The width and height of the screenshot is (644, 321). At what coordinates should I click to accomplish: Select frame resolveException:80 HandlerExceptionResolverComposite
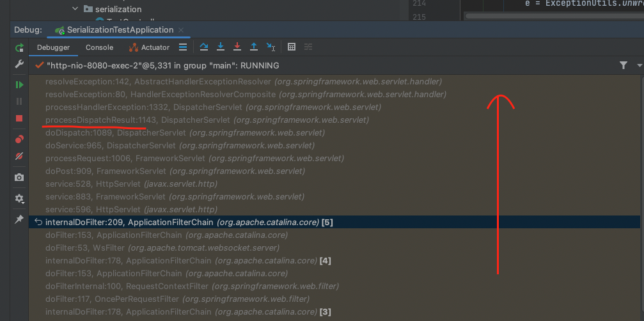pos(334,95)
